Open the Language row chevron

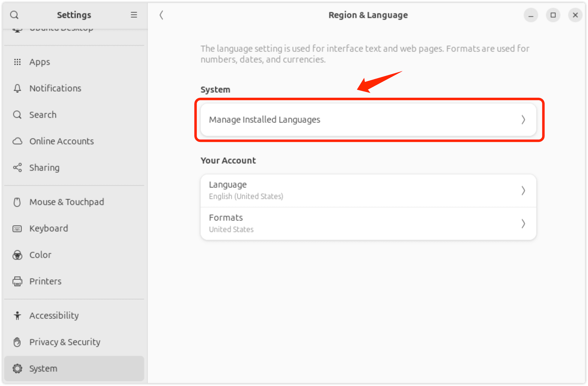tap(523, 191)
